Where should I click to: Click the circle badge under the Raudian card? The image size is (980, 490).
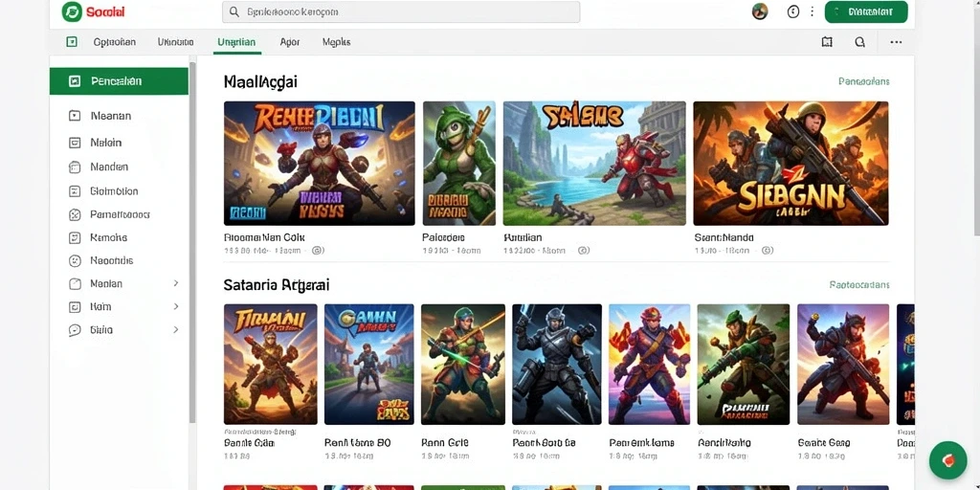point(583,250)
